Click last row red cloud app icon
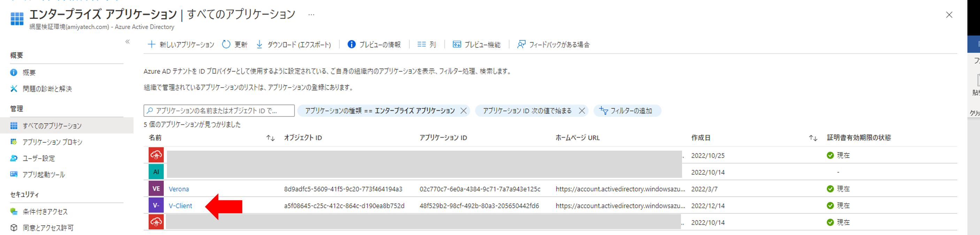This screenshot has width=980, height=235. [156, 222]
